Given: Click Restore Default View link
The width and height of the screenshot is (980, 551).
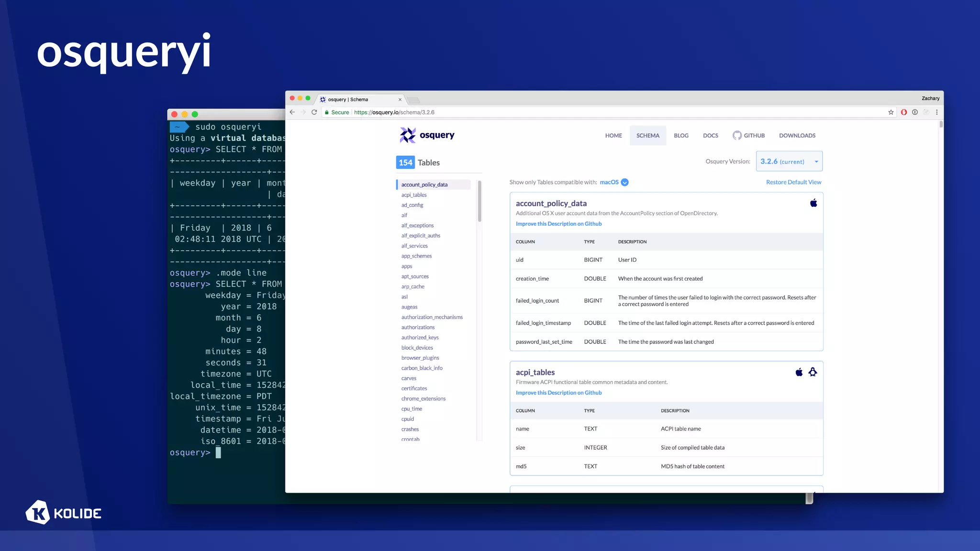Looking at the screenshot, I should (793, 182).
